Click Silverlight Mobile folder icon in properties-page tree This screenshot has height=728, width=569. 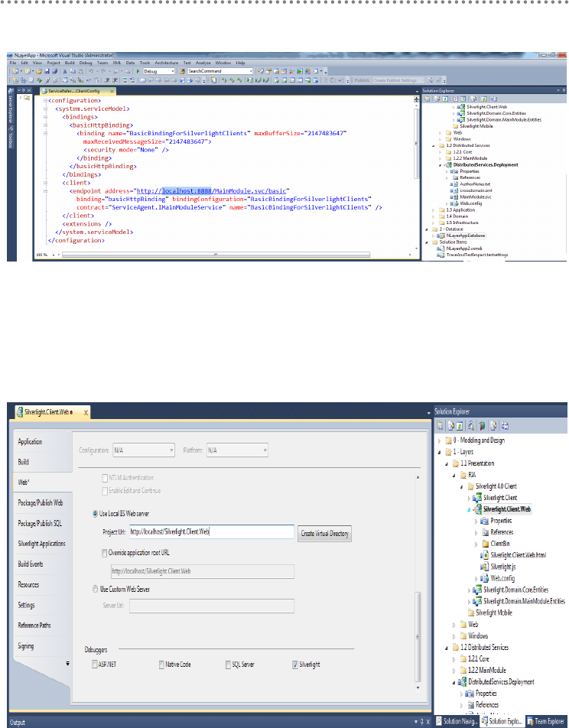[470, 613]
